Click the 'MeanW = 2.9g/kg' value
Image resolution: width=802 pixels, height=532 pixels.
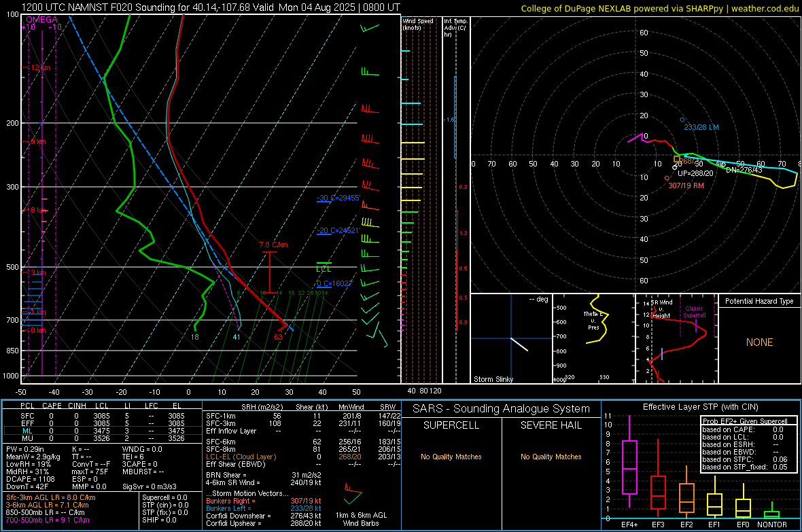pyautogui.click(x=33, y=457)
